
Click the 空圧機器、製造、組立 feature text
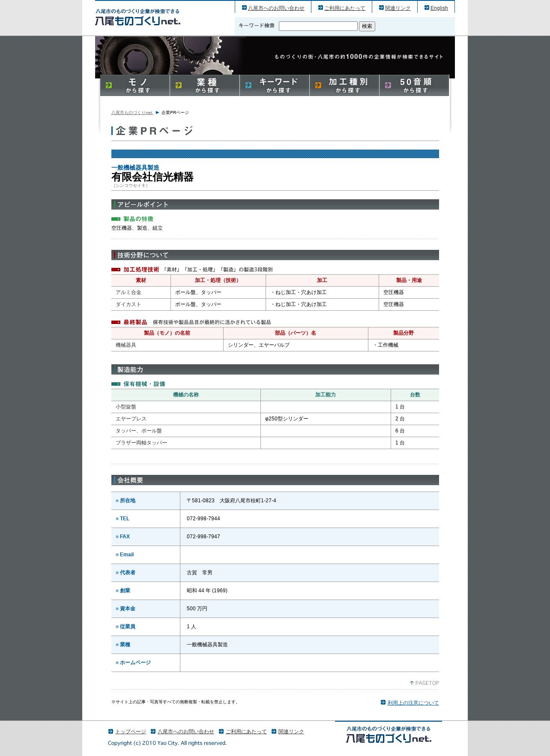coord(137,228)
